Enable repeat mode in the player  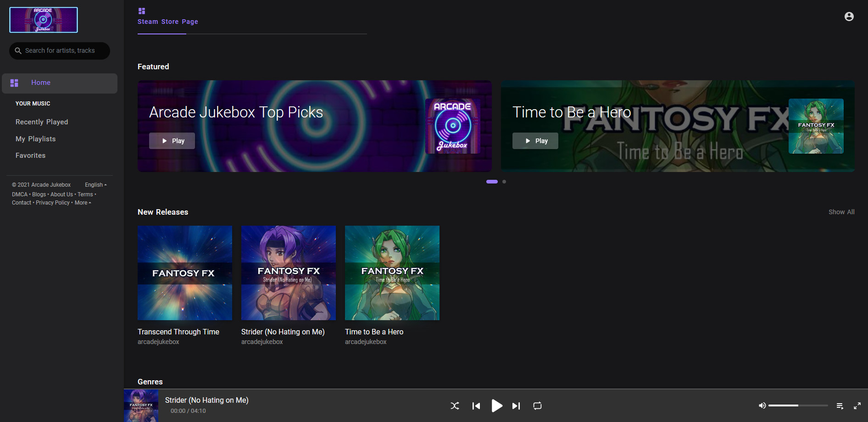(537, 405)
